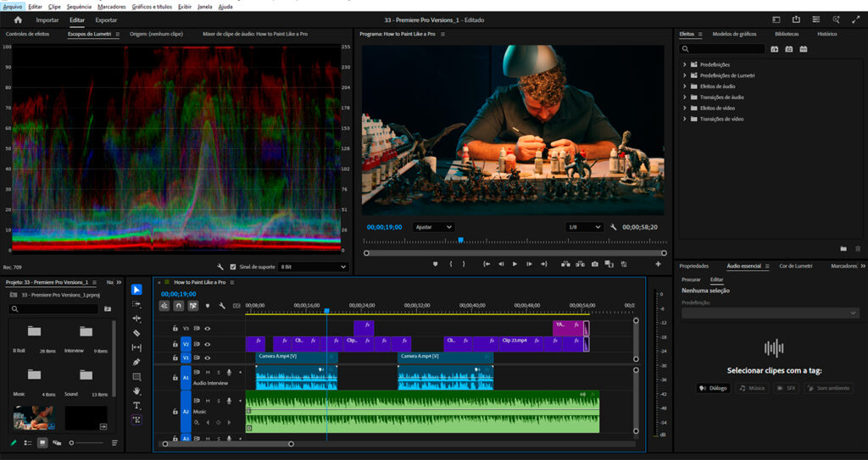Toggle the 'Sinal de suporte' checkbox

point(233,267)
